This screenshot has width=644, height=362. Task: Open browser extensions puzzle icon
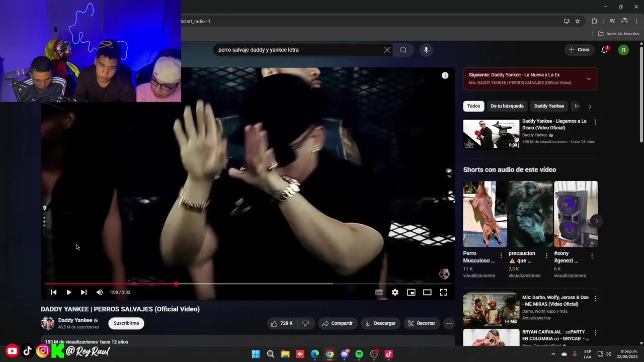coord(594,21)
